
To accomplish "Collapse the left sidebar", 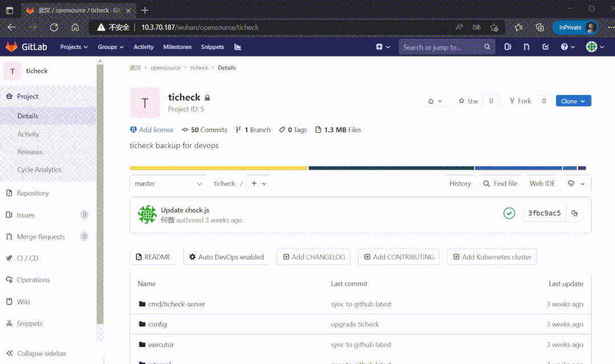I will pyautogui.click(x=37, y=353).
